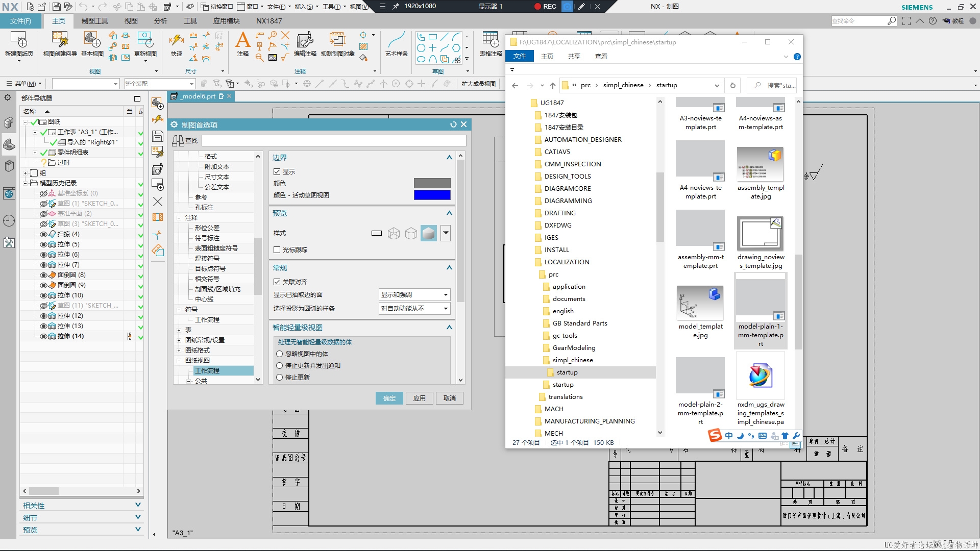The width and height of the screenshot is (980, 551).
Task: Click the refresh button in Explorer address bar
Action: pos(732,85)
